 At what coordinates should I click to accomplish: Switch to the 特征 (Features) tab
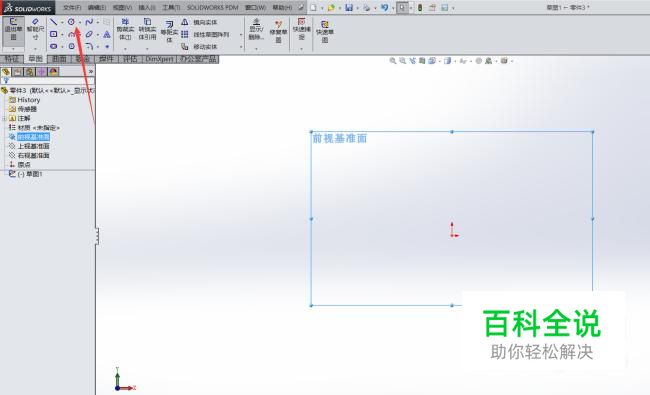[12, 59]
